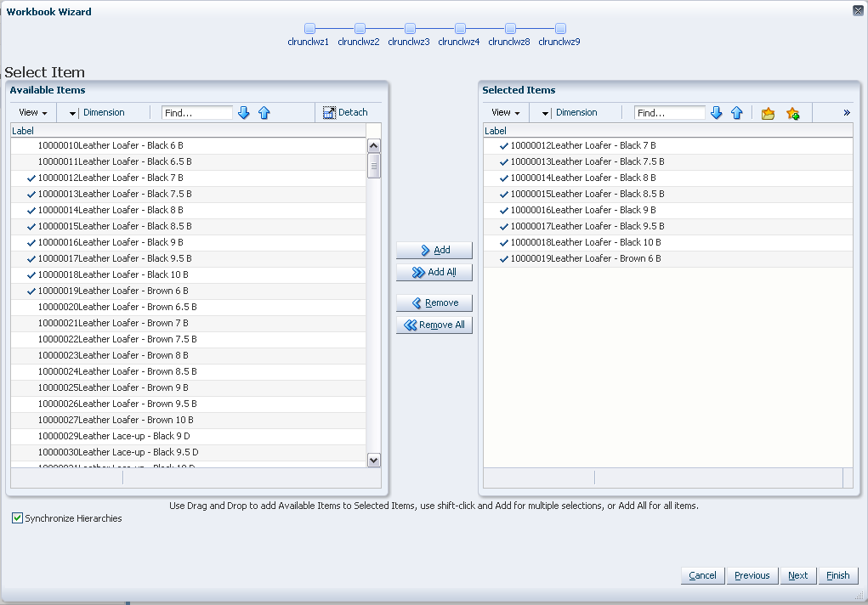The width and height of the screenshot is (868, 605).
Task: Go to wizard step clrunclwz1
Action: tap(310, 28)
